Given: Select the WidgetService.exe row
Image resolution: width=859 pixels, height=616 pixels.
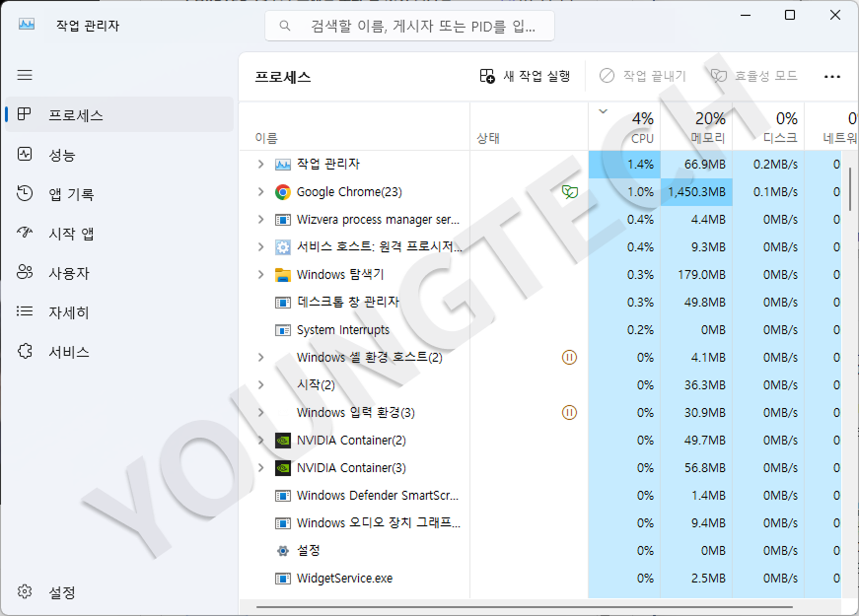Looking at the screenshot, I should coord(540,579).
